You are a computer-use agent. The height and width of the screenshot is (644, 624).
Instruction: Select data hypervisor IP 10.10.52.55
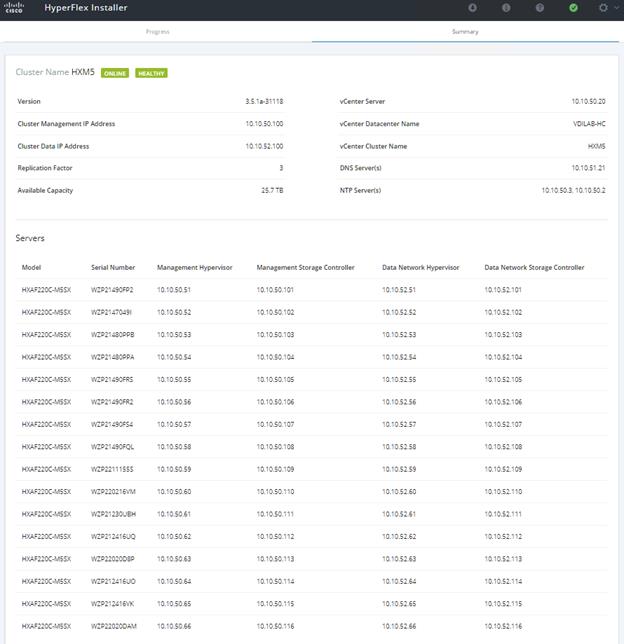pos(399,380)
